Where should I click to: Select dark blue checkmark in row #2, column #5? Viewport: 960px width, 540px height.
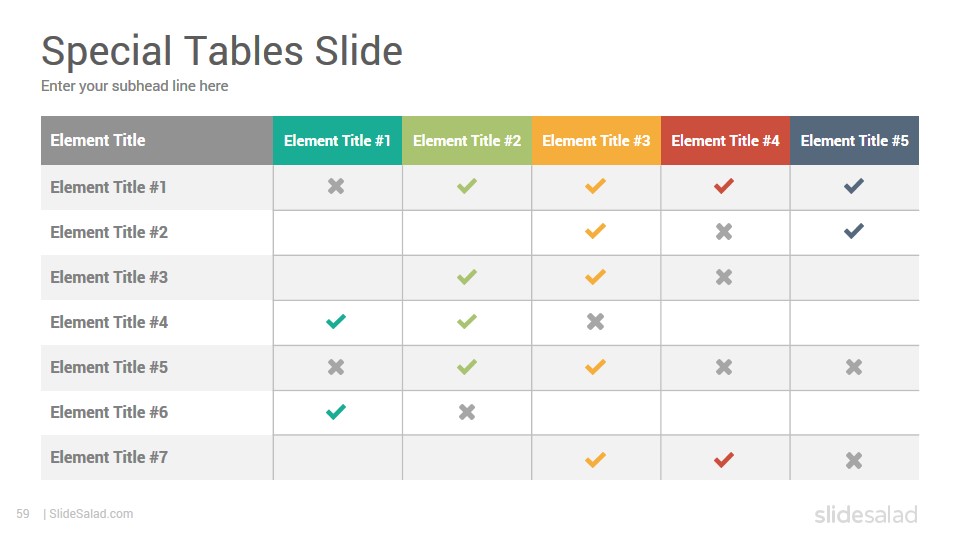(853, 231)
